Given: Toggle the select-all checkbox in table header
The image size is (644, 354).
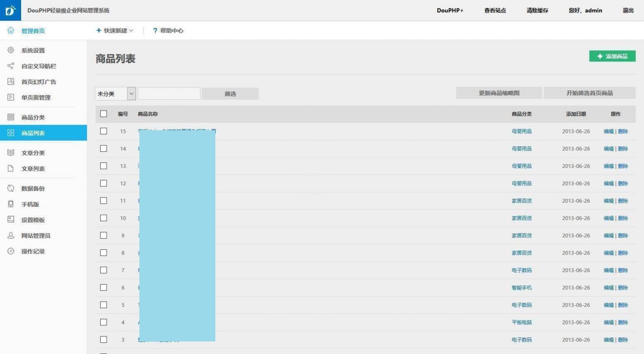Looking at the screenshot, I should 104,114.
